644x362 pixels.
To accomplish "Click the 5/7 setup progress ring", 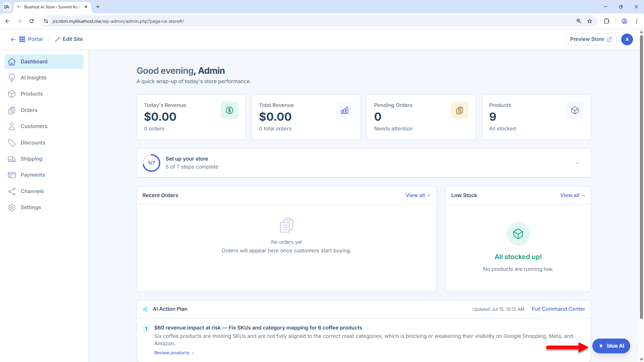I will [x=152, y=163].
